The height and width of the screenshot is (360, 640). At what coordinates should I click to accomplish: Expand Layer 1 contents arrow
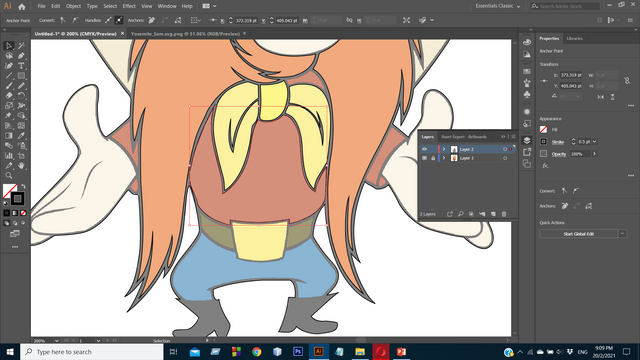[x=444, y=158]
